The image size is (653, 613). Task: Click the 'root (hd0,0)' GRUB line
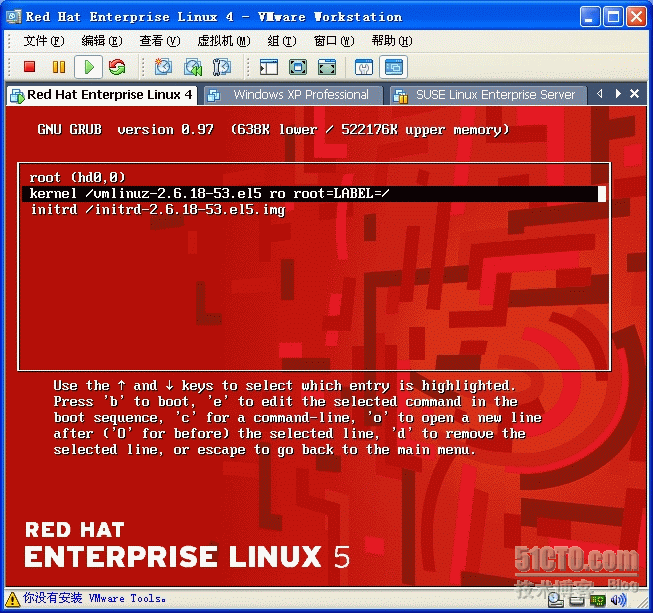click(77, 177)
